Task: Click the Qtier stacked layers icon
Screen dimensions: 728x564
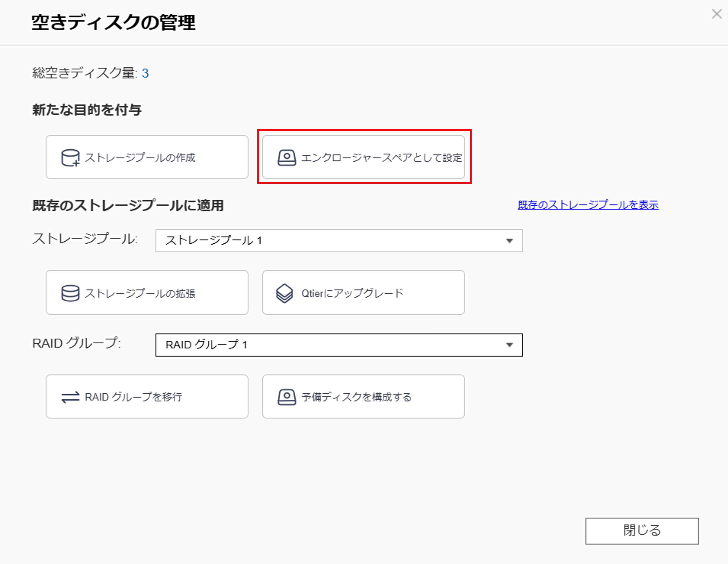Action: 284,293
